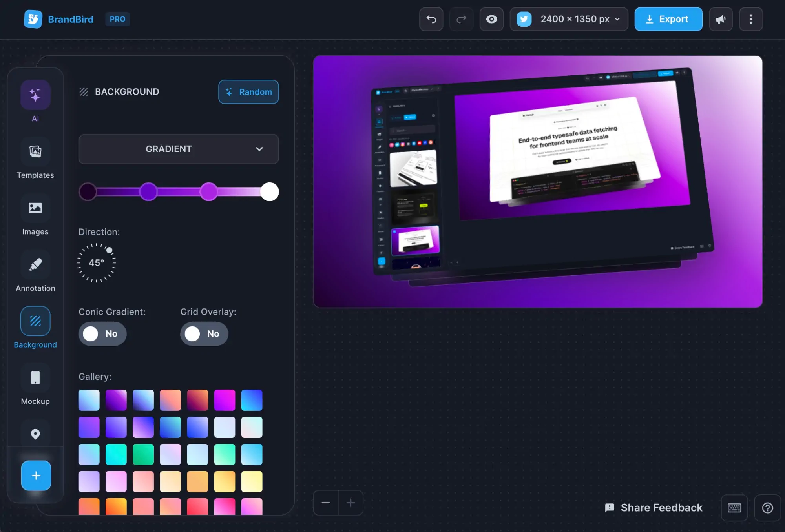785x532 pixels.
Task: Open the megaphone announcements icon
Action: pyautogui.click(x=721, y=19)
